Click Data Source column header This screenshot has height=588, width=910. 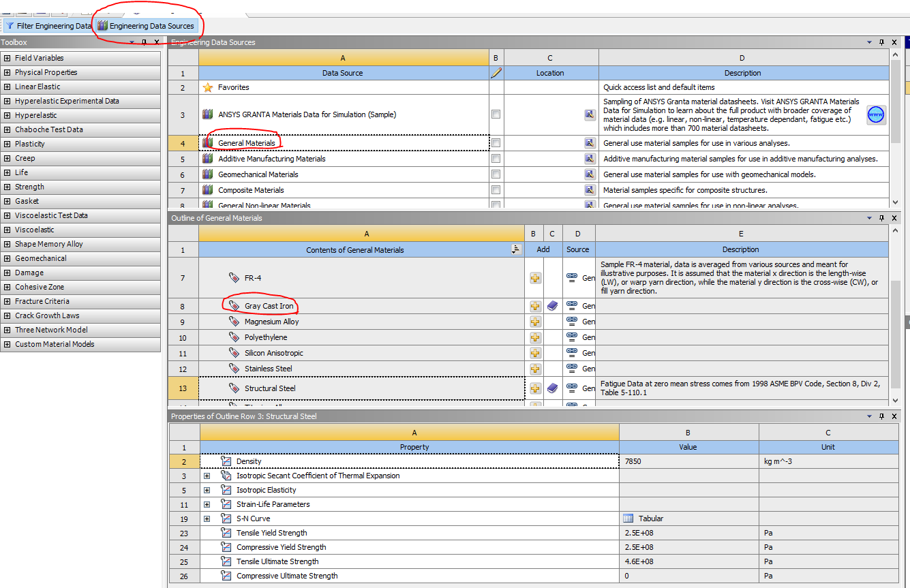(344, 73)
